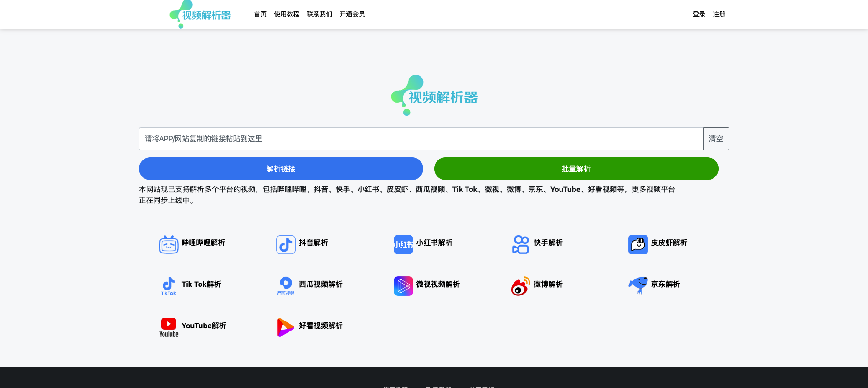Click 注册 in the header
The height and width of the screenshot is (388, 868).
pyautogui.click(x=719, y=14)
